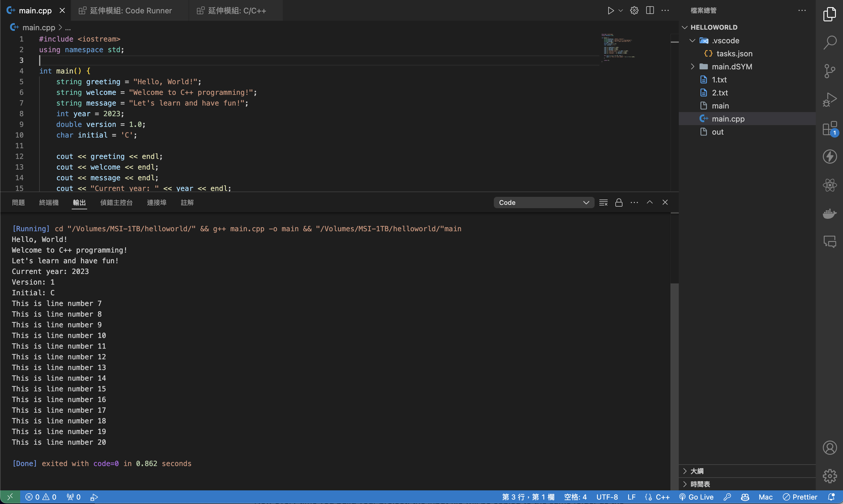The image size is (843, 504).
Task: Start Go Live server
Action: (x=696, y=497)
